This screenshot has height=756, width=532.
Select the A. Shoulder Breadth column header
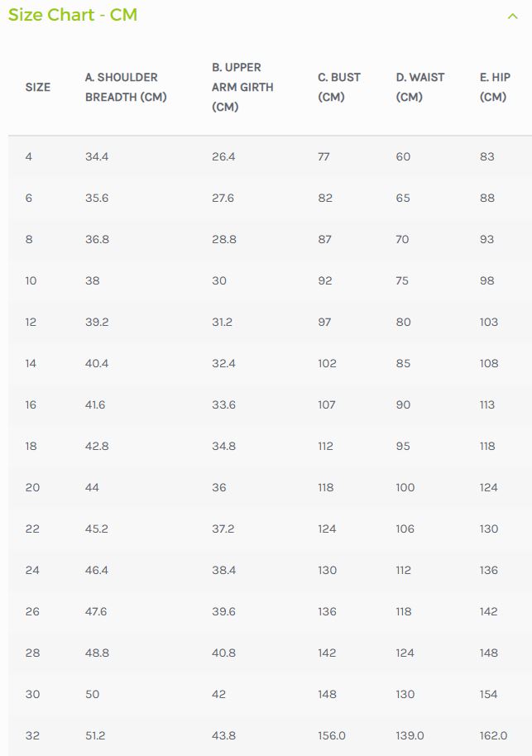[x=126, y=87]
